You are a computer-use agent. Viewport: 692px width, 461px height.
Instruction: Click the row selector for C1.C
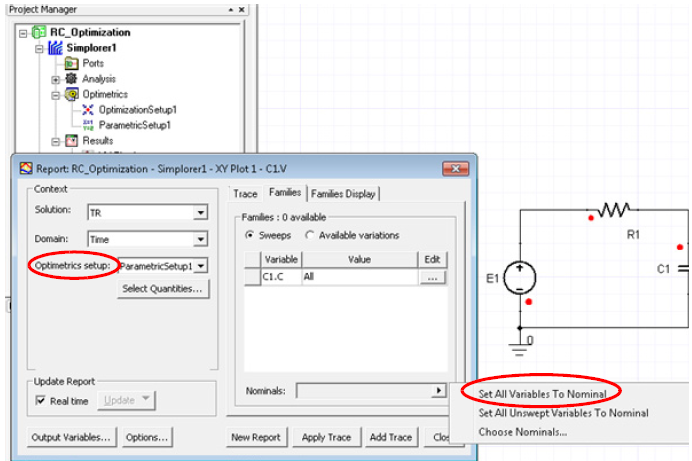click(252, 277)
